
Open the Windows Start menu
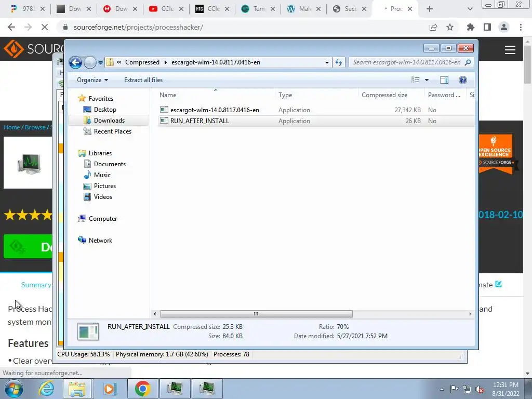[14, 389]
